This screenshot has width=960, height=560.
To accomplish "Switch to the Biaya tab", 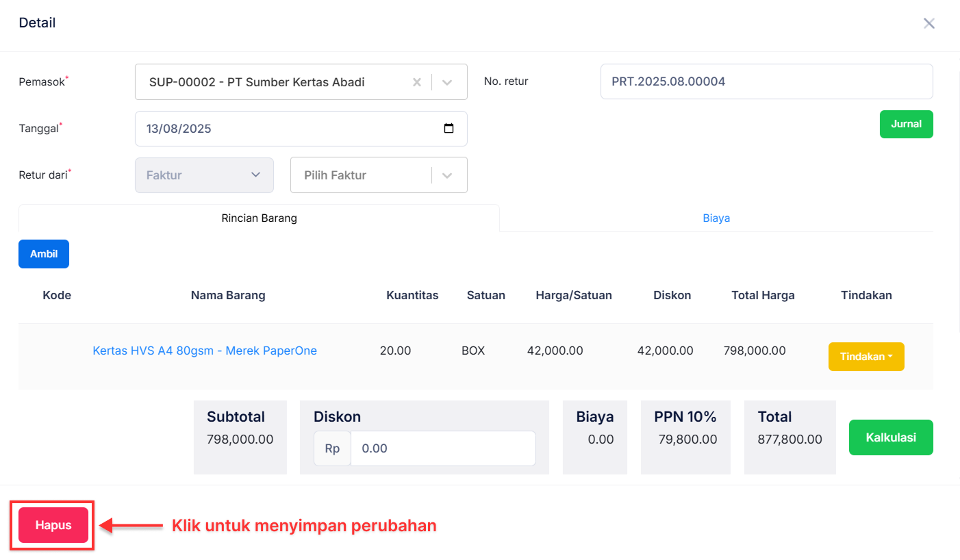I will coord(716,218).
